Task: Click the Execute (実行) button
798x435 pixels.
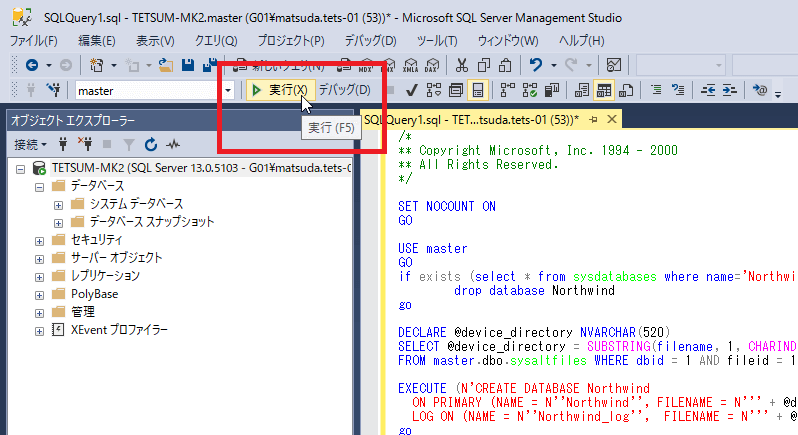Action: tap(280, 90)
